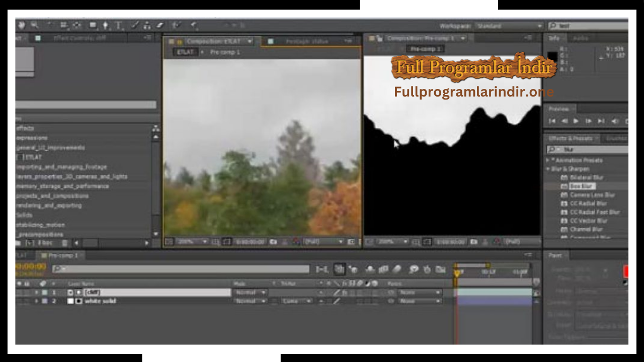Click Bilateral Blur effect icon

(564, 177)
